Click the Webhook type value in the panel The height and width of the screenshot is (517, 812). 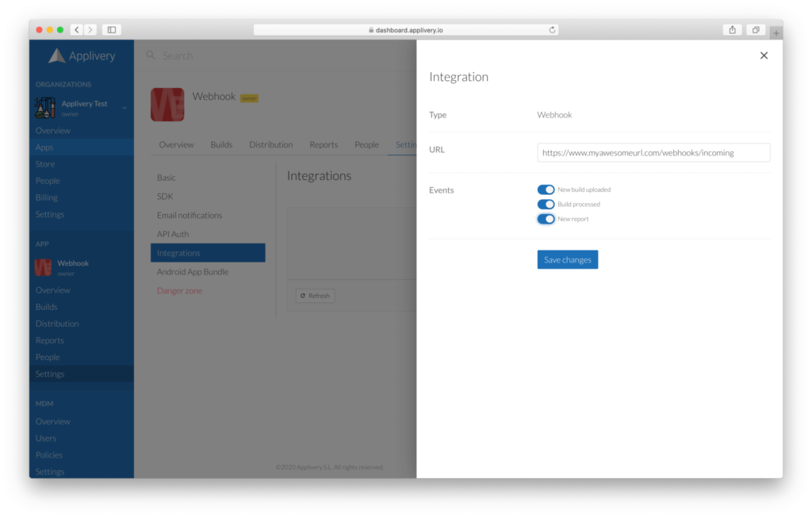pos(554,115)
